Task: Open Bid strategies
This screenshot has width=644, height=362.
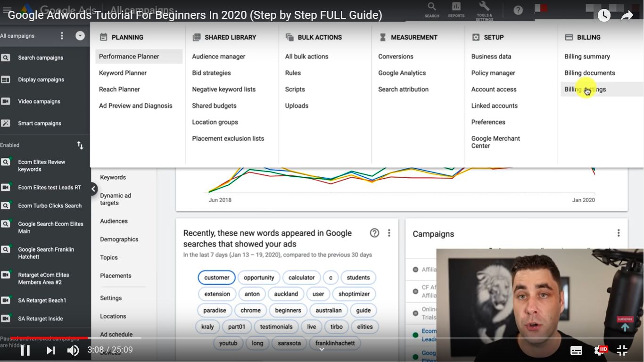Action: (211, 73)
